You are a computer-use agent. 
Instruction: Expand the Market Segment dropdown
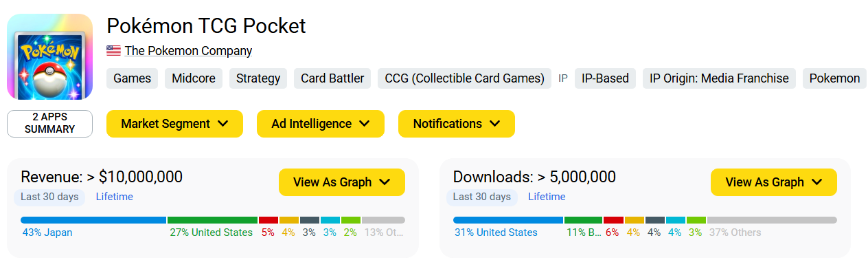pyautogui.click(x=174, y=124)
